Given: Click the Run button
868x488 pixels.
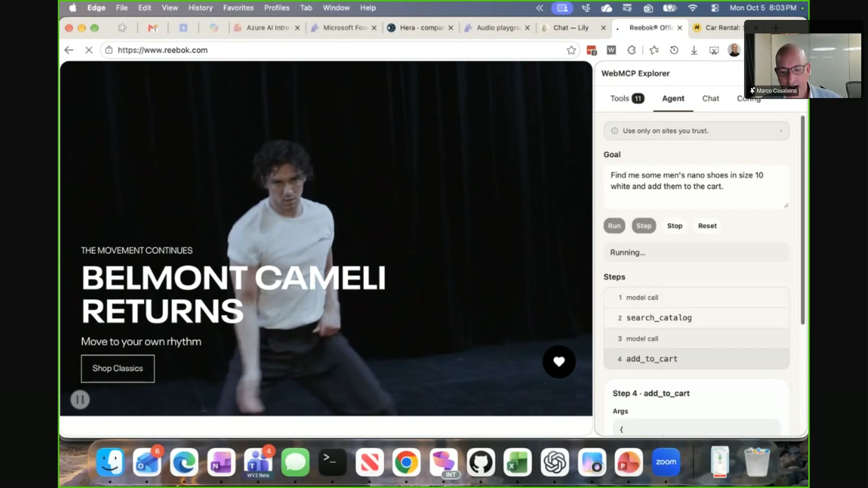Looking at the screenshot, I should (x=614, y=226).
